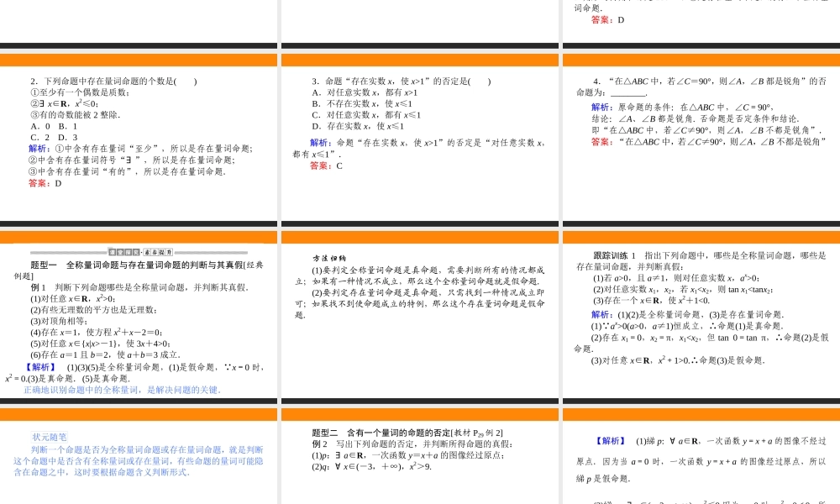
Task: Click '例1 判断下列命题哪些是全称量词命题'
Action: pyautogui.click(x=139, y=287)
